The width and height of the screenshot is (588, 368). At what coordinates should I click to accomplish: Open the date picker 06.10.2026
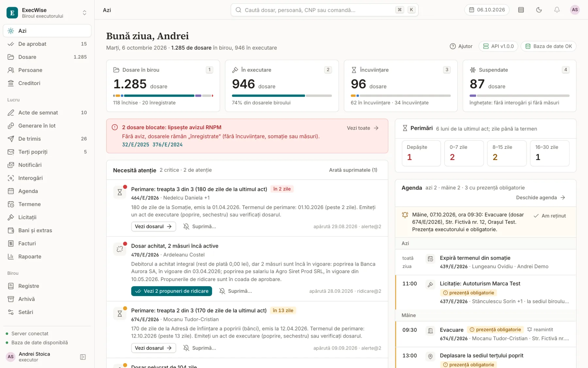pos(487,10)
